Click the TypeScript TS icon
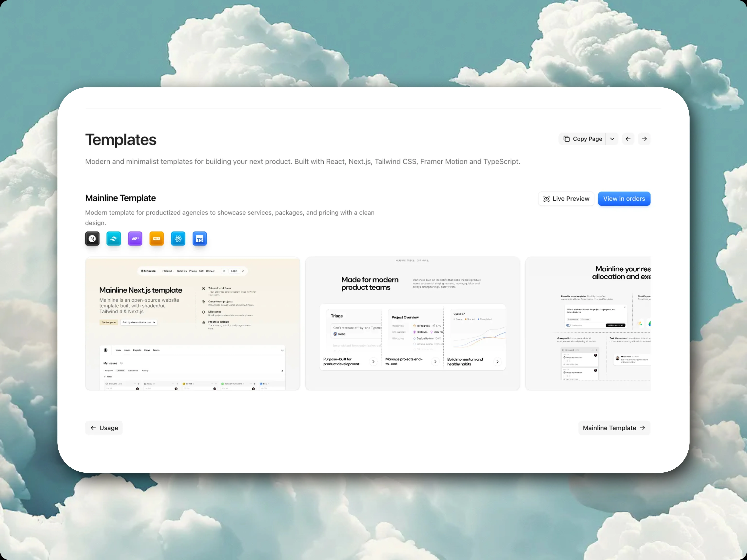 pos(200,239)
